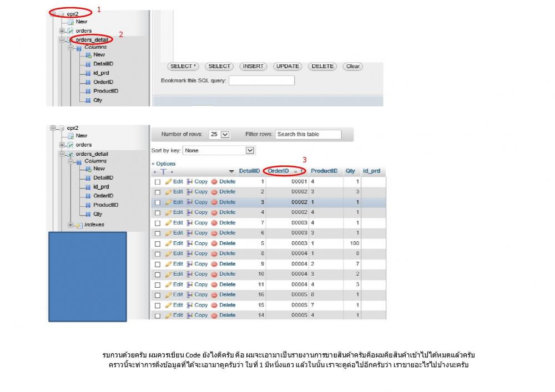Tick the checkbox for DetailID 6 row
Screen dimensions: 555x392
point(158,233)
